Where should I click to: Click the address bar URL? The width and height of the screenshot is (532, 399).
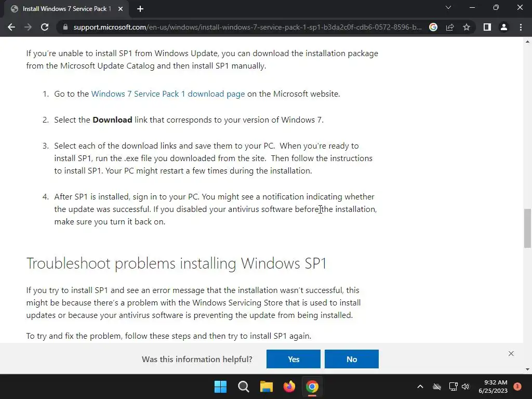(247, 27)
